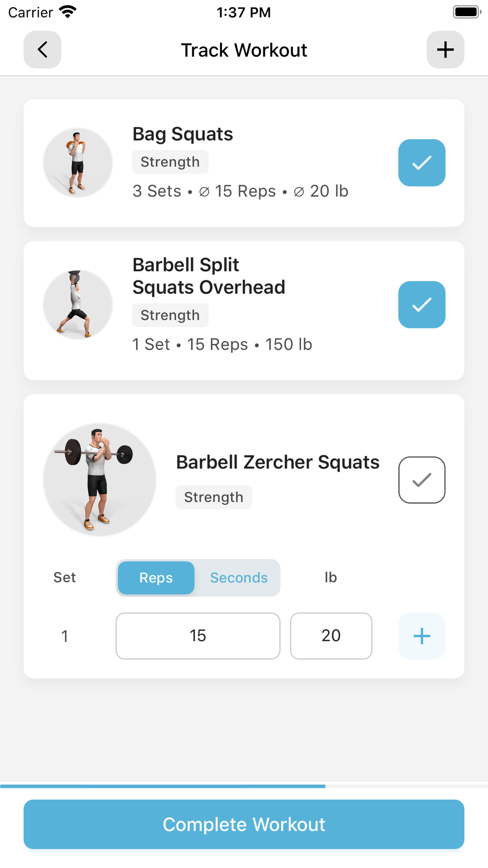This screenshot has width=488, height=868.
Task: Collapse the Barbell Zercher Squats title
Action: (278, 462)
